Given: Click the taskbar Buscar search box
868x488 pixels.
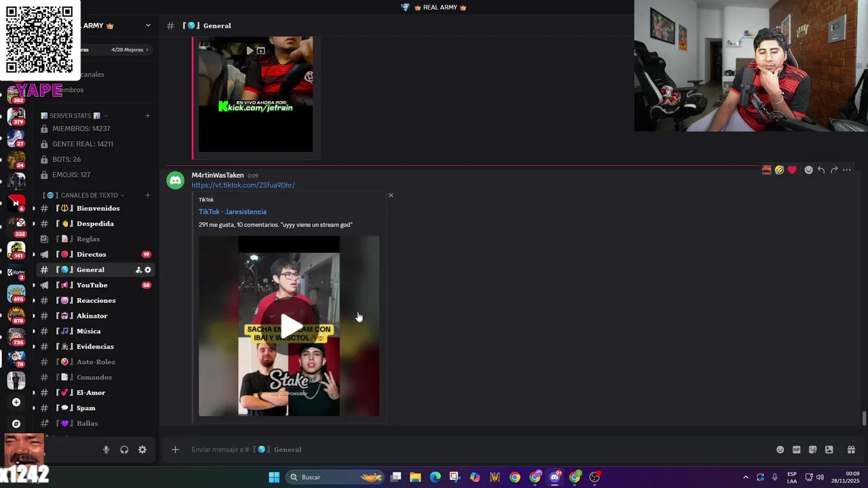Looking at the screenshot, I should (336, 477).
